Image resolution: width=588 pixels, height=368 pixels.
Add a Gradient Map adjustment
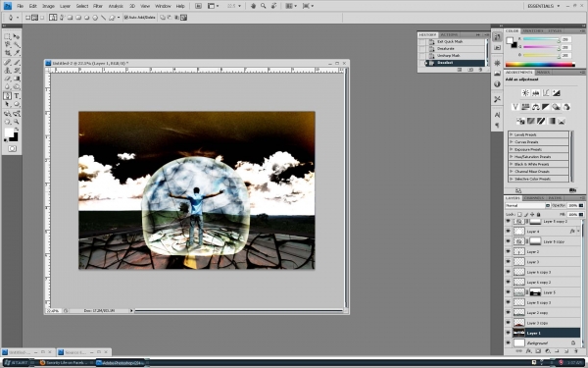pos(551,121)
